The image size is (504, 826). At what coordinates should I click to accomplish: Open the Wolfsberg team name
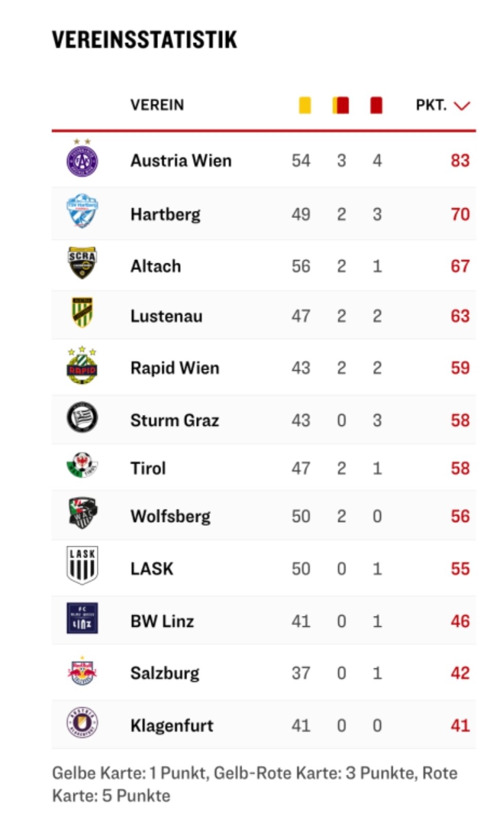[x=170, y=517]
